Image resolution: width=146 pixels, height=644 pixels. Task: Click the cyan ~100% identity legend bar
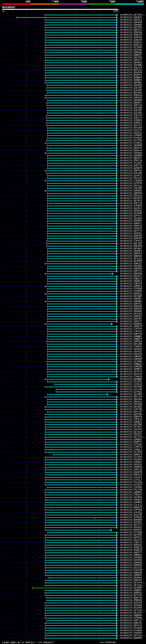(x=130, y=4)
